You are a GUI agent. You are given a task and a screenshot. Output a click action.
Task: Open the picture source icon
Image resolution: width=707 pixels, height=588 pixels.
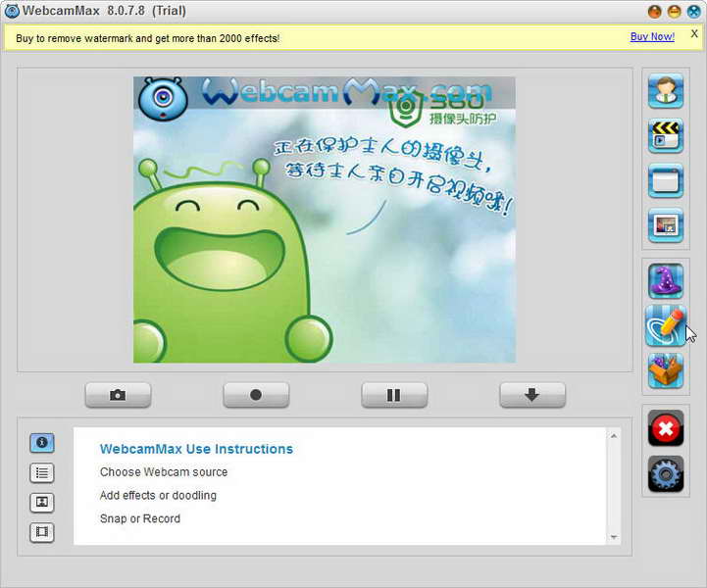pyautogui.click(x=666, y=225)
